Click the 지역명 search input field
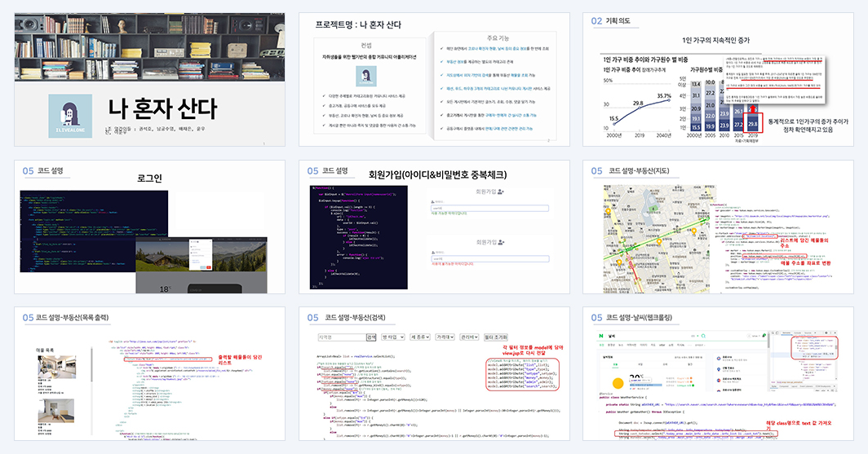The image size is (868, 454). click(x=342, y=337)
